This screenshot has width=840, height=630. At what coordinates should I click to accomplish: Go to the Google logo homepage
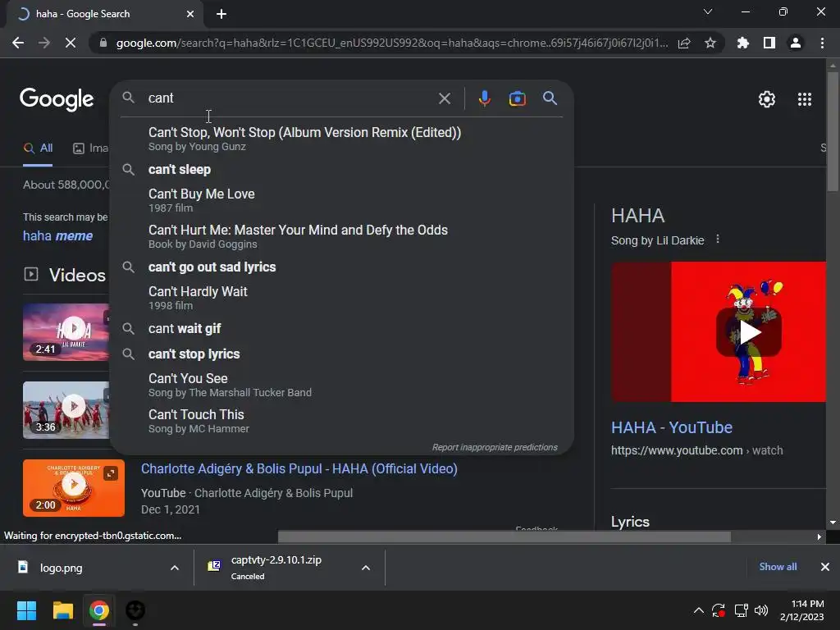57,99
